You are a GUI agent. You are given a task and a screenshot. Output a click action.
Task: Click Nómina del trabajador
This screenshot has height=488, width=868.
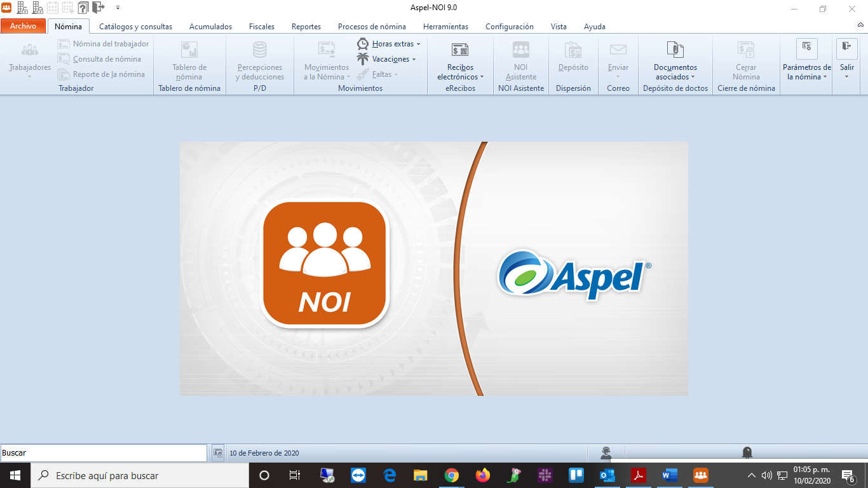coord(103,44)
